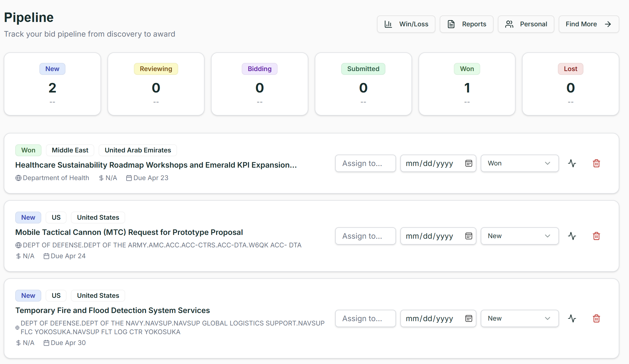The height and width of the screenshot is (364, 629).
Task: Filter pipeline by New stage card
Action: click(x=52, y=84)
